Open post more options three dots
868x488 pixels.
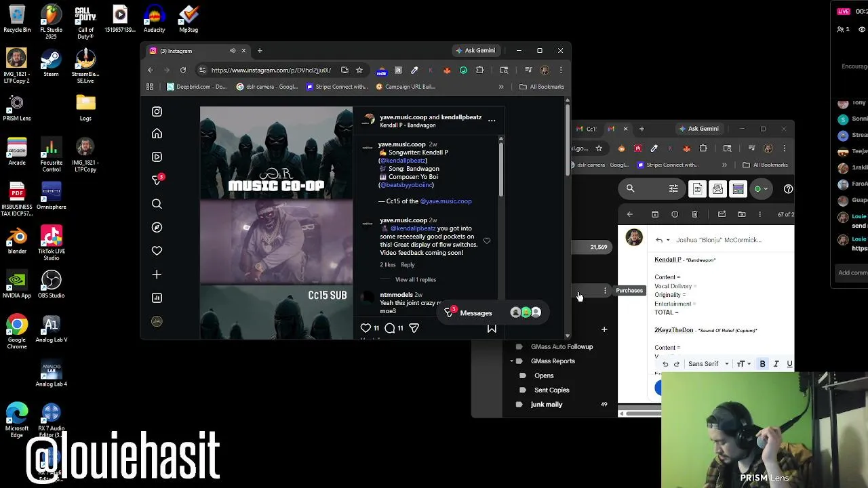[492, 121]
